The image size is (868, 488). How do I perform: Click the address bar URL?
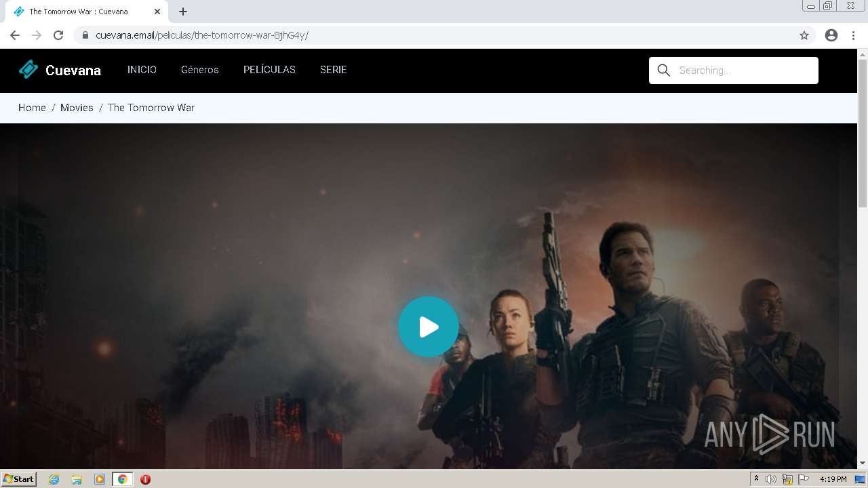pos(202,35)
